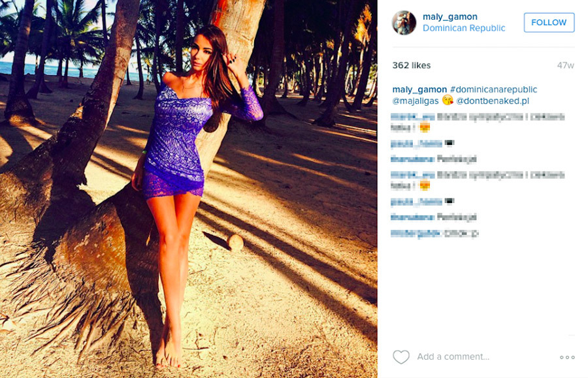Open the three-dot more options menu
Viewport: 588px width, 378px height.
point(567,357)
